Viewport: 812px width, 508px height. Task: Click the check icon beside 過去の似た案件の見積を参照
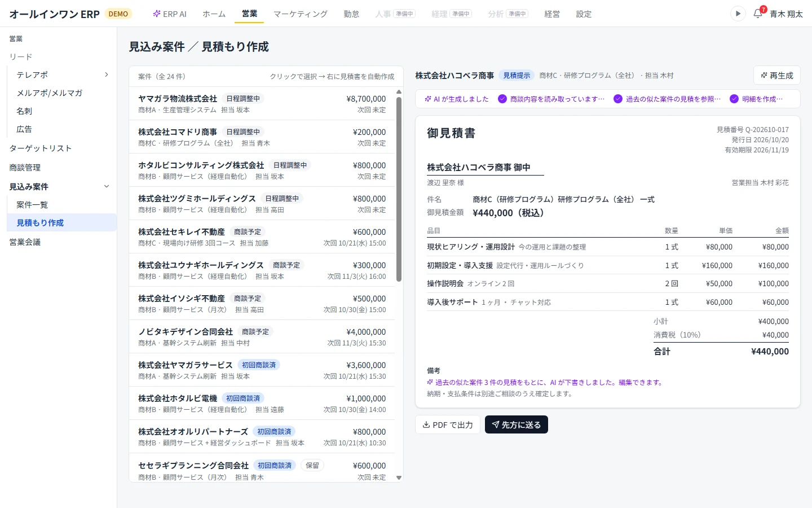(618, 99)
